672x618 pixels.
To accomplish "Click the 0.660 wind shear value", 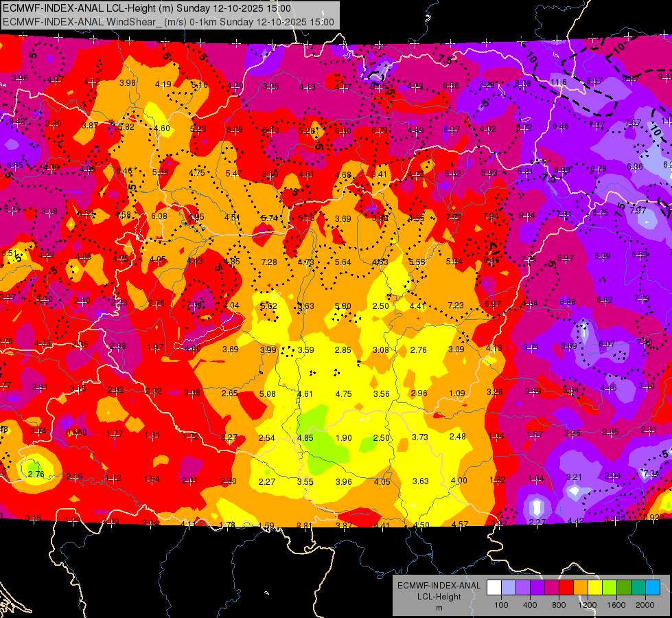I will point(77,433).
